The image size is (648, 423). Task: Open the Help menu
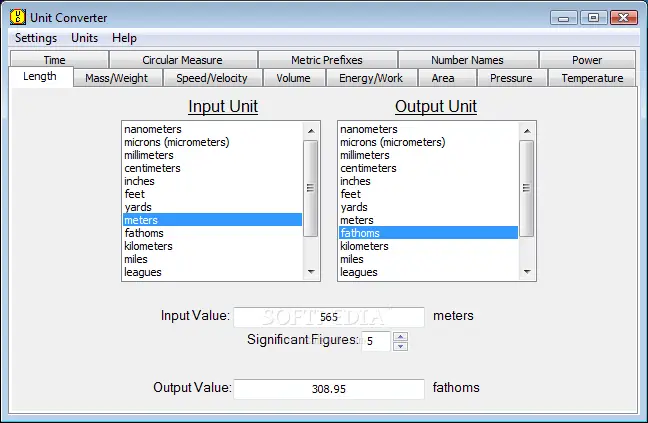point(124,38)
